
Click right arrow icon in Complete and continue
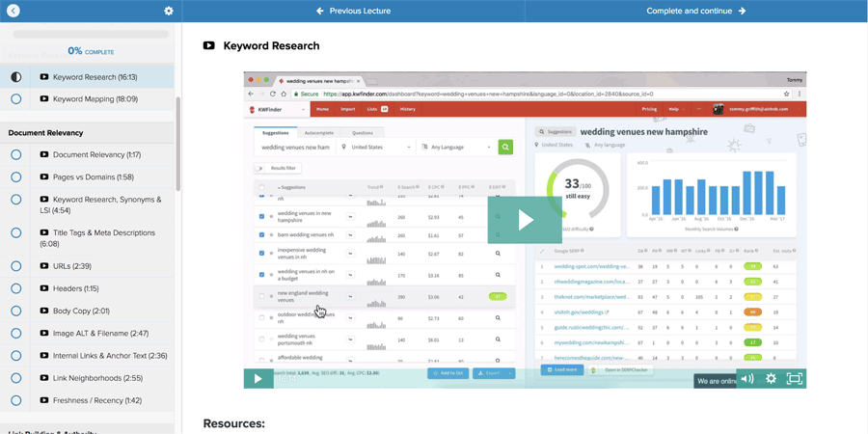(x=742, y=11)
